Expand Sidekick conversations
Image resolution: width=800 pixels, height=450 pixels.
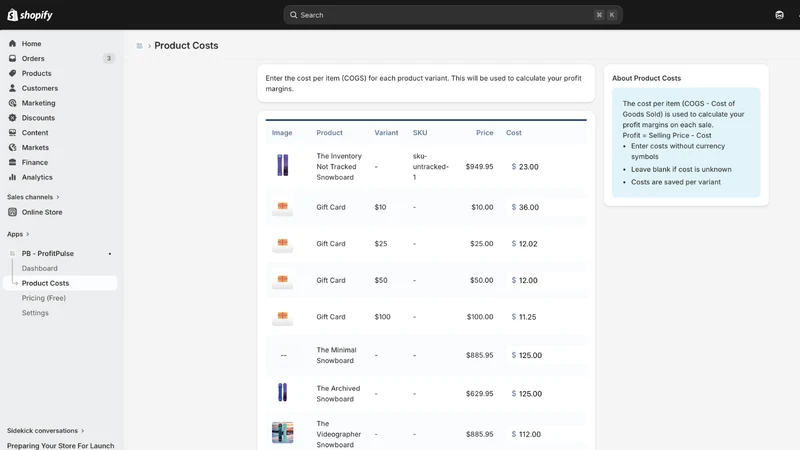(x=45, y=431)
